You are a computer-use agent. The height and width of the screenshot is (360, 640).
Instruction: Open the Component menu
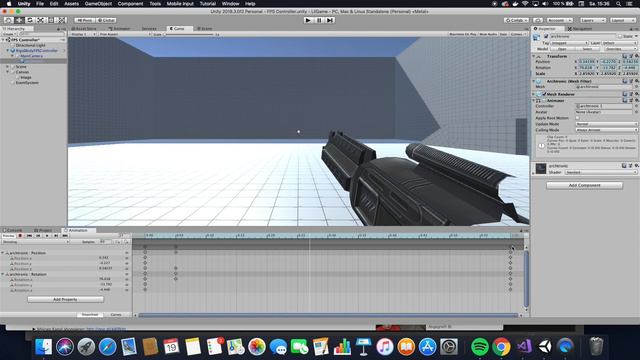(x=130, y=4)
